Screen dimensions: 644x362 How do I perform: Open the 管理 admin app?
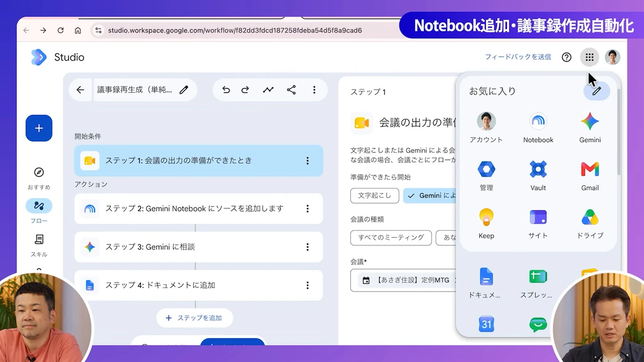(486, 175)
